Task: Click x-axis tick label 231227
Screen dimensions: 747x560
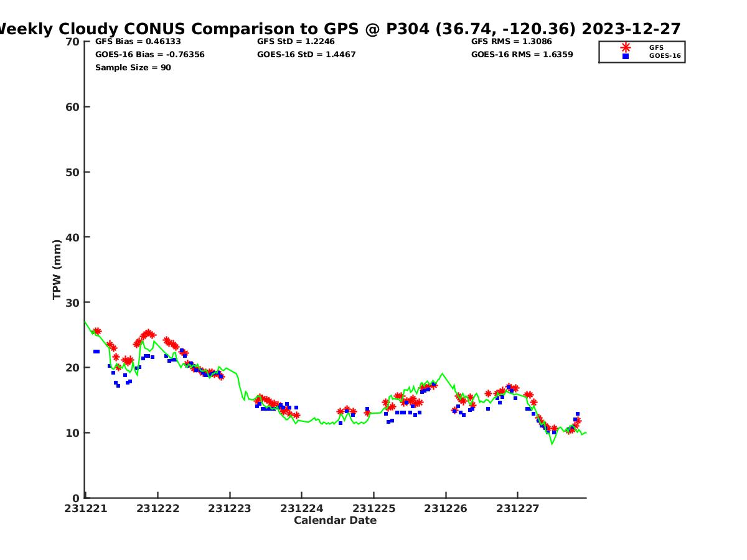Action: pos(517,509)
